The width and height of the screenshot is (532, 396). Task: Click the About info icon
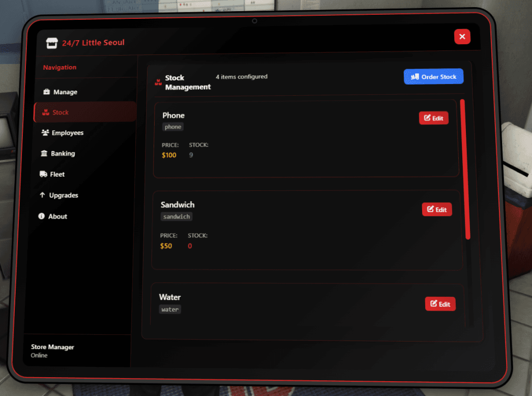pos(41,216)
